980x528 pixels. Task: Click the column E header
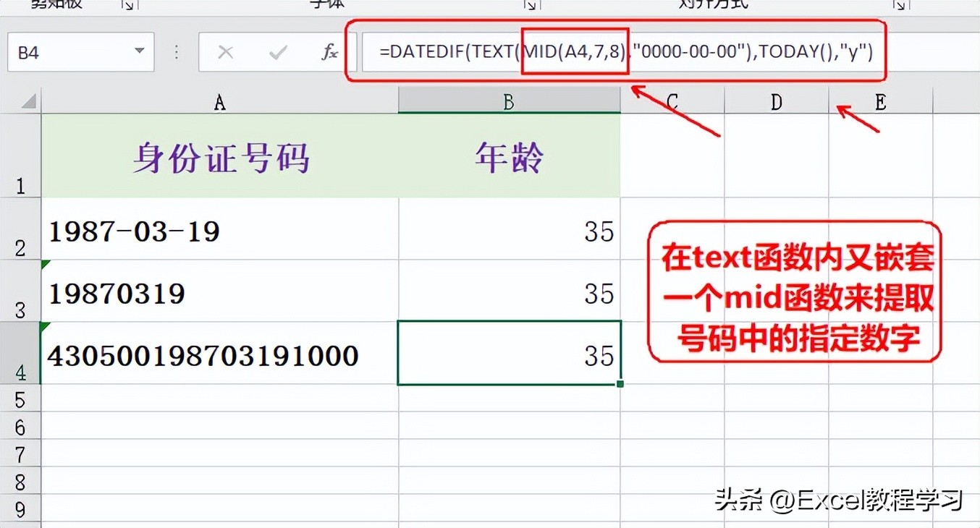pos(880,101)
